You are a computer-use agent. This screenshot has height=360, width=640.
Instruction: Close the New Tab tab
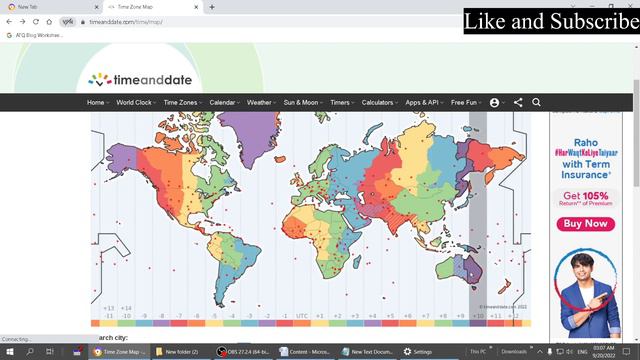97,7
